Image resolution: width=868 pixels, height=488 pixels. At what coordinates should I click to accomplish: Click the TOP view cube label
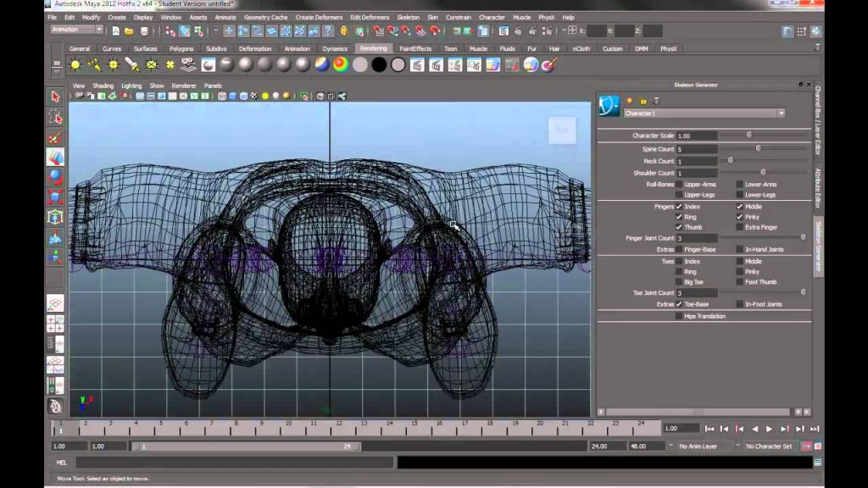[x=563, y=130]
